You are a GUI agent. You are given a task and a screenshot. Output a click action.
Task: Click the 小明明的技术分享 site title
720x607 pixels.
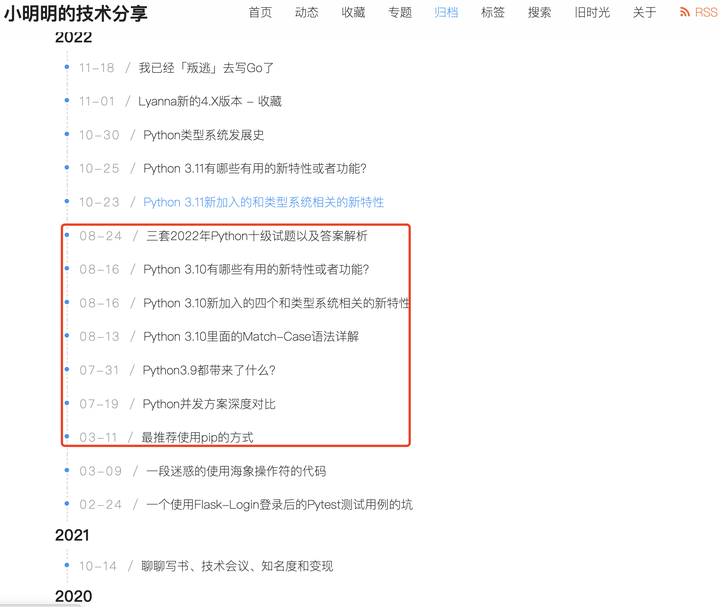click(x=76, y=14)
